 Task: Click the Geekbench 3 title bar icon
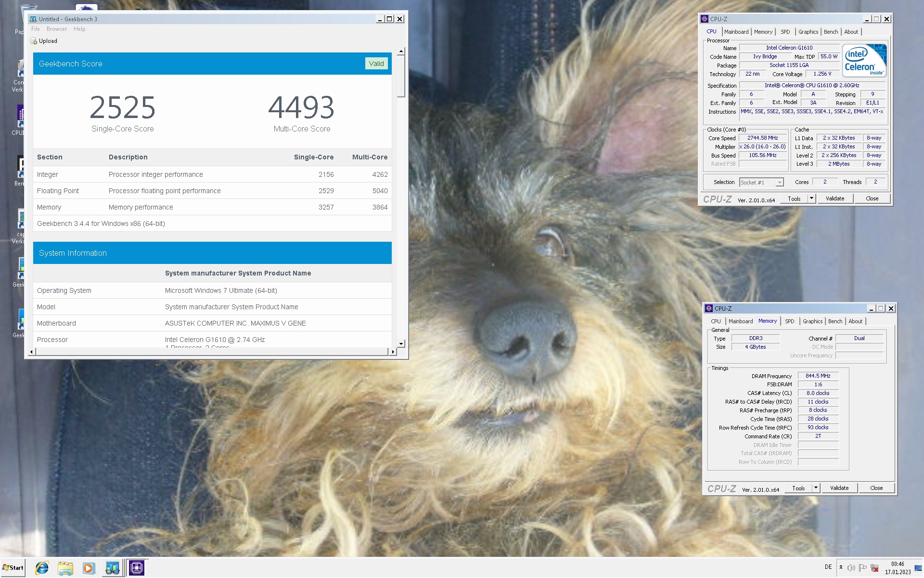click(x=33, y=19)
